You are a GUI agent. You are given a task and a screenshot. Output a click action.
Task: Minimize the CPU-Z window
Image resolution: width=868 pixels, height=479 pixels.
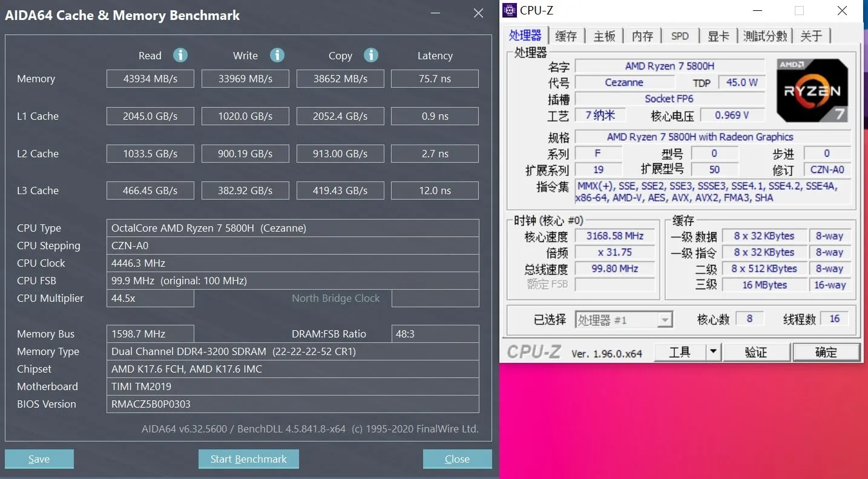point(757,10)
